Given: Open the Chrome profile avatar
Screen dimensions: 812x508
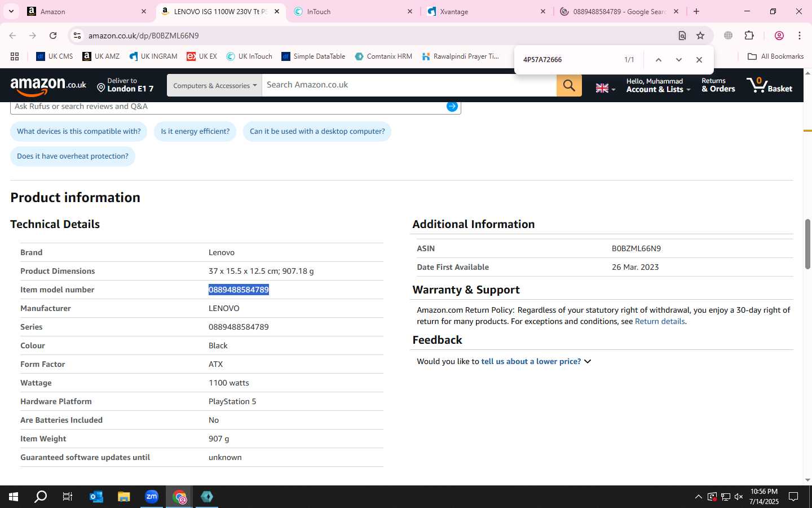Looking at the screenshot, I should 779,36.
